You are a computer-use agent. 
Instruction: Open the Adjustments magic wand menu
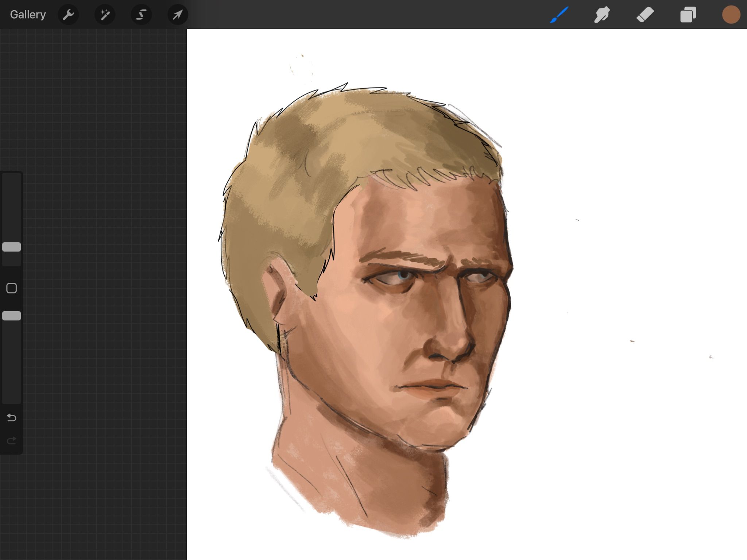105,15
